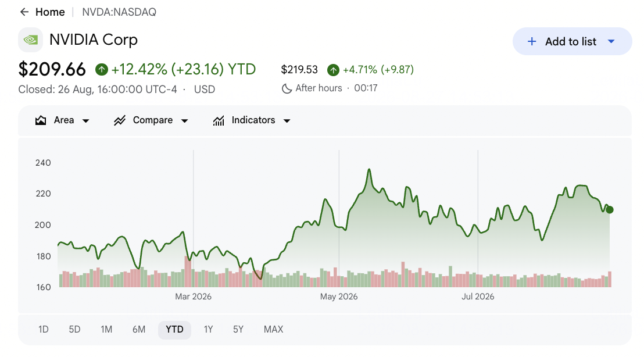
Task: Click the NVIDIA logo icon
Action: pyautogui.click(x=30, y=40)
